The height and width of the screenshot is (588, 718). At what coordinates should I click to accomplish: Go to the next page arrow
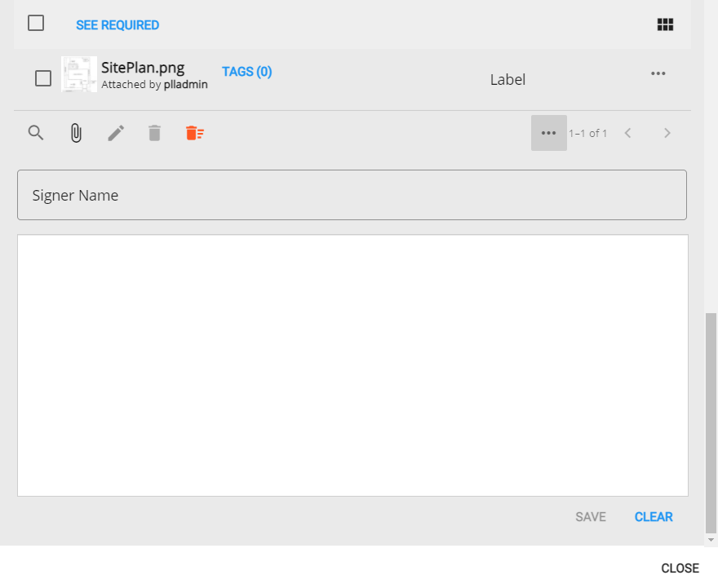pyautogui.click(x=667, y=133)
